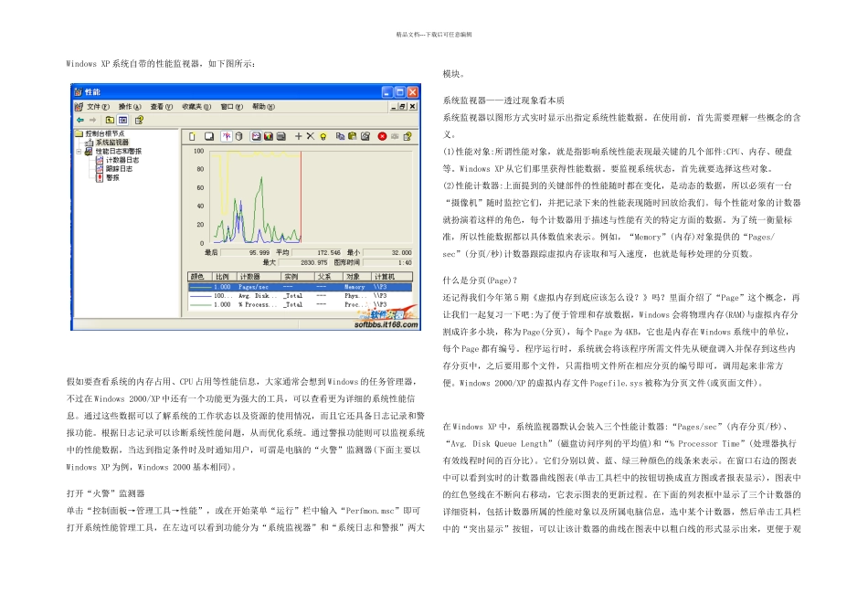
Task: Open the 收藏夹(O) menu
Action: [196, 106]
